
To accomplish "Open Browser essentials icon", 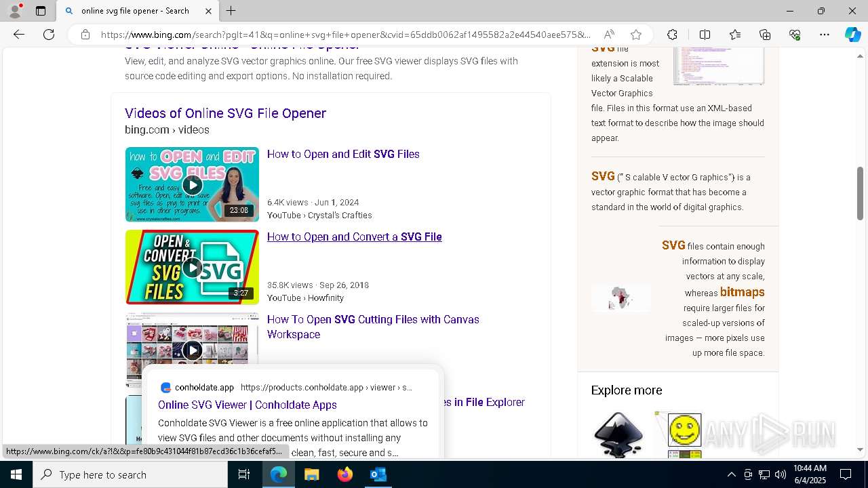I will click(x=795, y=35).
